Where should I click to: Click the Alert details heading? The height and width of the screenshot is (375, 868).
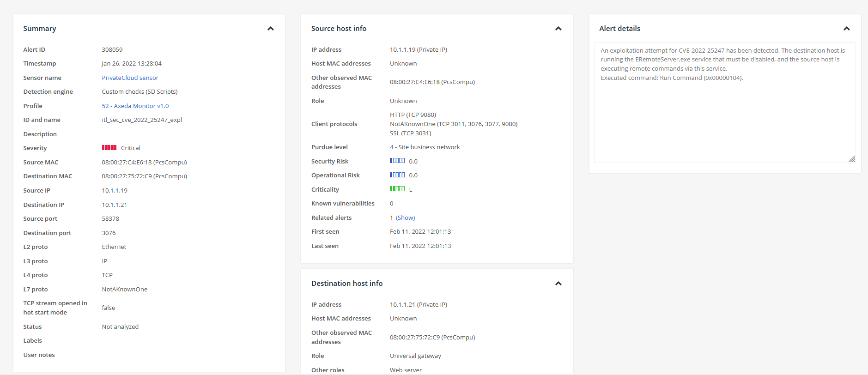pyautogui.click(x=619, y=29)
